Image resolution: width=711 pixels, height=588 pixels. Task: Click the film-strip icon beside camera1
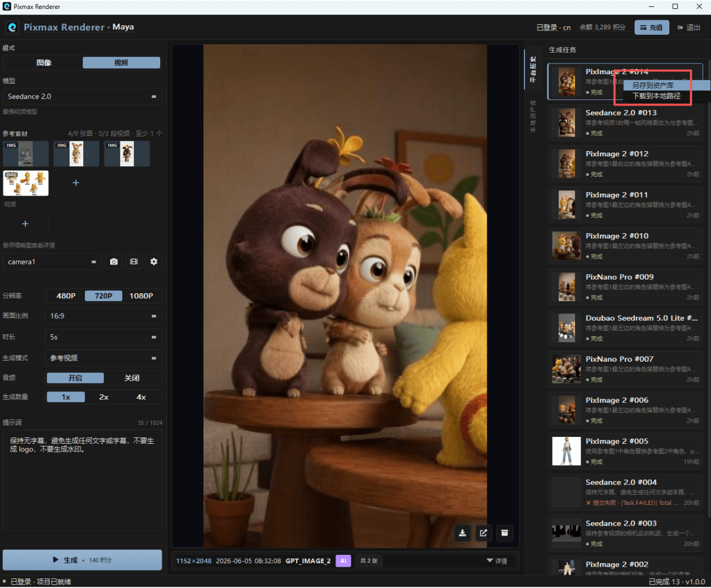tap(134, 262)
